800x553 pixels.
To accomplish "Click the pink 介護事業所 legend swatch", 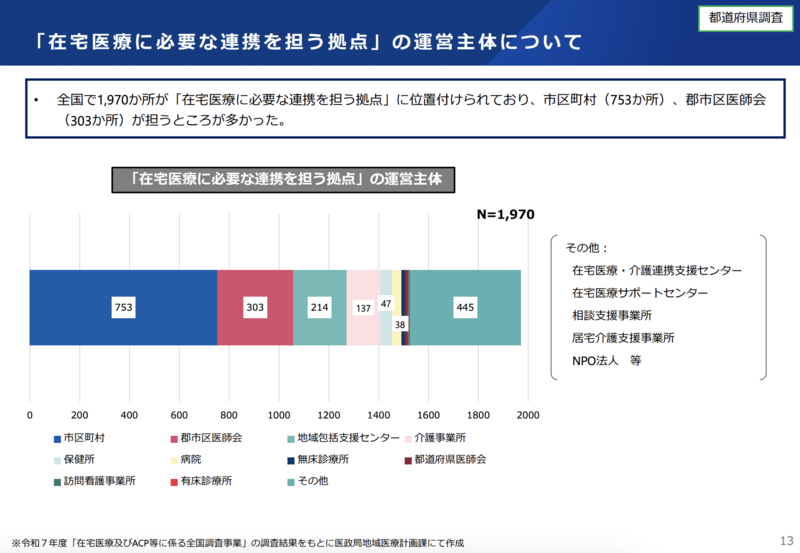I will click(x=407, y=438).
